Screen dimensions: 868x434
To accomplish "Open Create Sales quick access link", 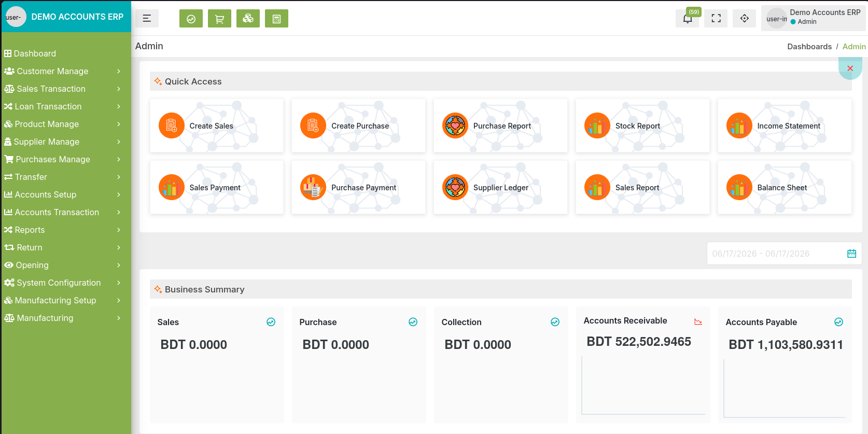I will pos(217,125).
